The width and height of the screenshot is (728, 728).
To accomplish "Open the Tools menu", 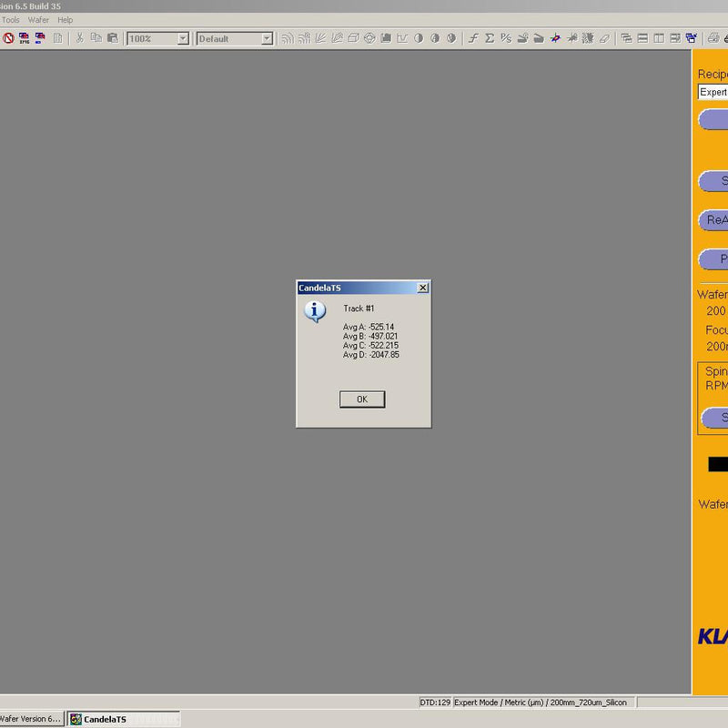I will [10, 20].
